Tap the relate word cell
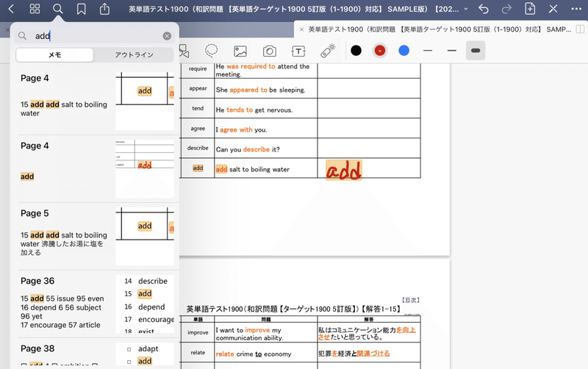The width and height of the screenshot is (588, 369). click(x=198, y=353)
